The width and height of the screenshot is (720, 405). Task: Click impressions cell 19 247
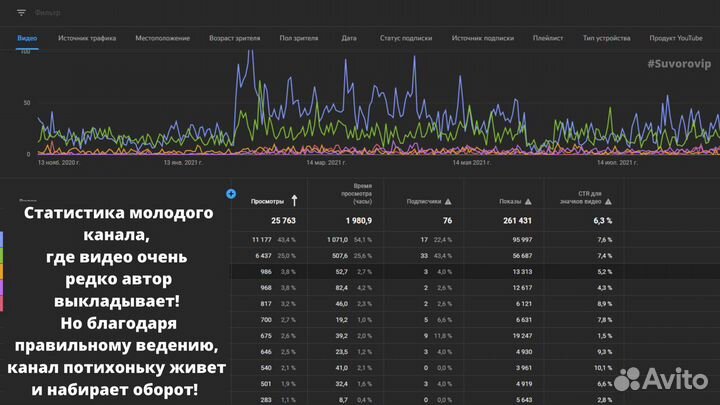click(522, 336)
